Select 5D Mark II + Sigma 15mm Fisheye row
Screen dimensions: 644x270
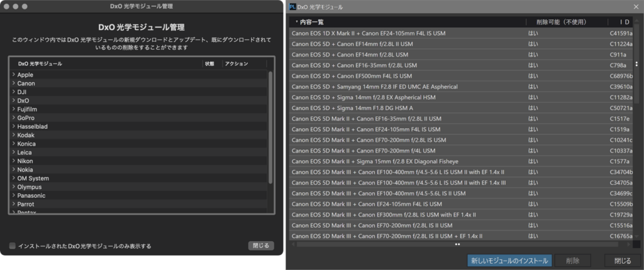[462, 161]
